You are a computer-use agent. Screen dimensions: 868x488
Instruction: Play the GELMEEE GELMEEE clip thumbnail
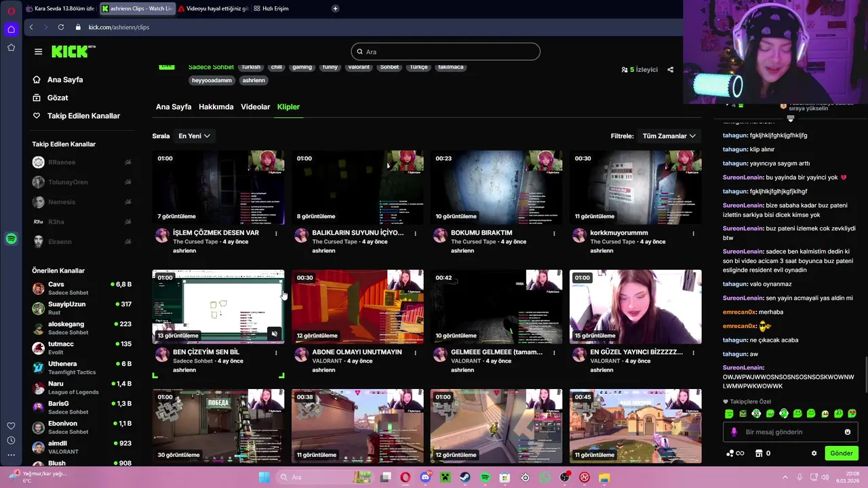[x=496, y=307]
